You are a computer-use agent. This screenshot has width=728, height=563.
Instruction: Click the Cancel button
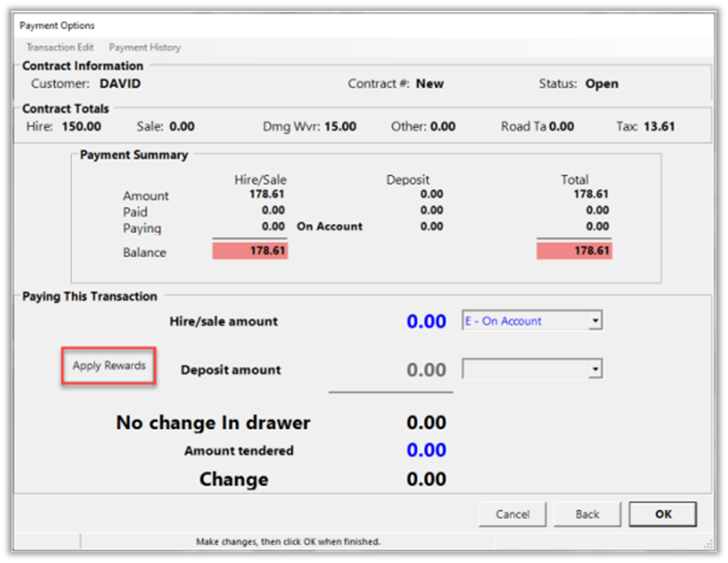point(512,514)
